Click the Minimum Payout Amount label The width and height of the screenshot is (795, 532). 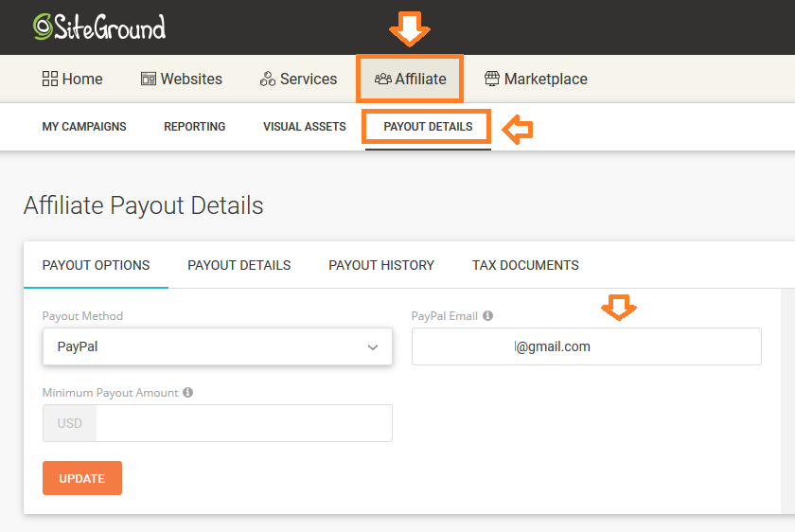pos(110,393)
